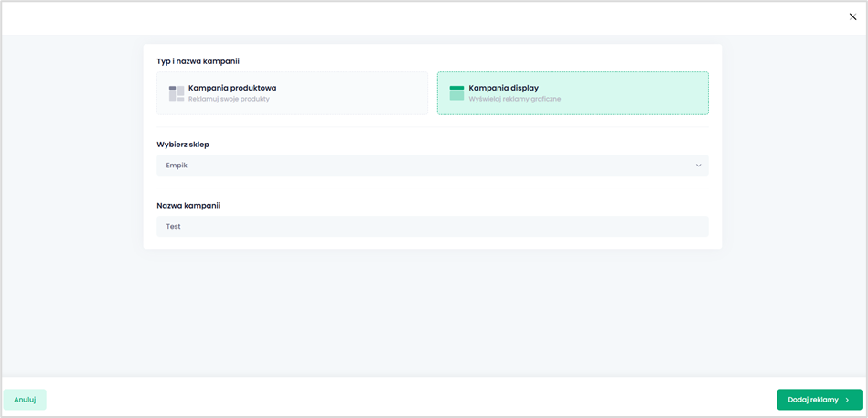Screen dimensions: 868x418
Task: Click the Kampania produktowa layout icon
Action: click(177, 93)
